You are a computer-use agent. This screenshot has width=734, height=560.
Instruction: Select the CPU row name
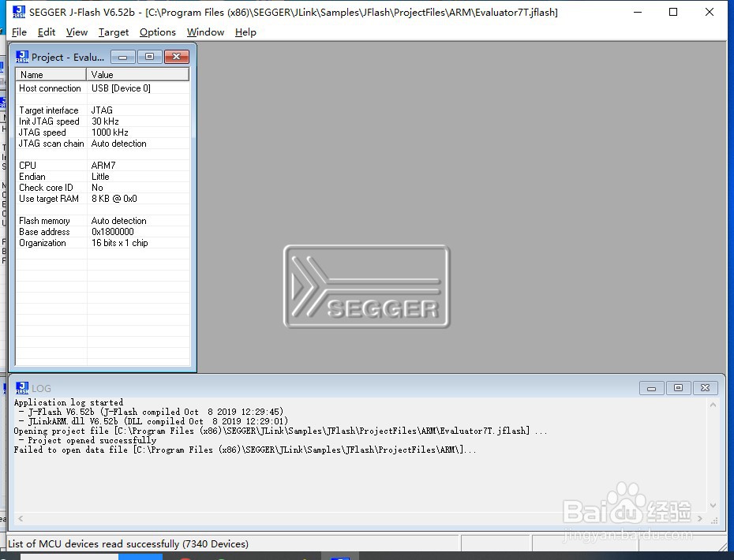click(x=27, y=166)
